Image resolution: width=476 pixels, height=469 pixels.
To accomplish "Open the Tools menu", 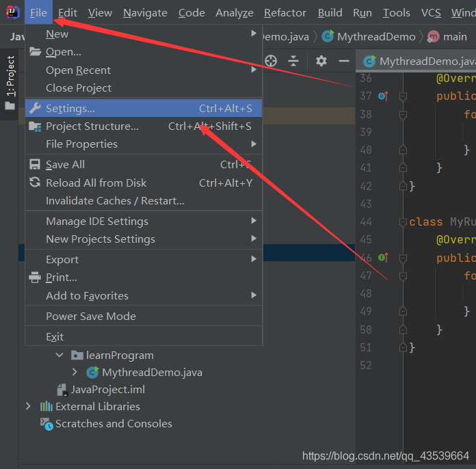I will 397,13.
